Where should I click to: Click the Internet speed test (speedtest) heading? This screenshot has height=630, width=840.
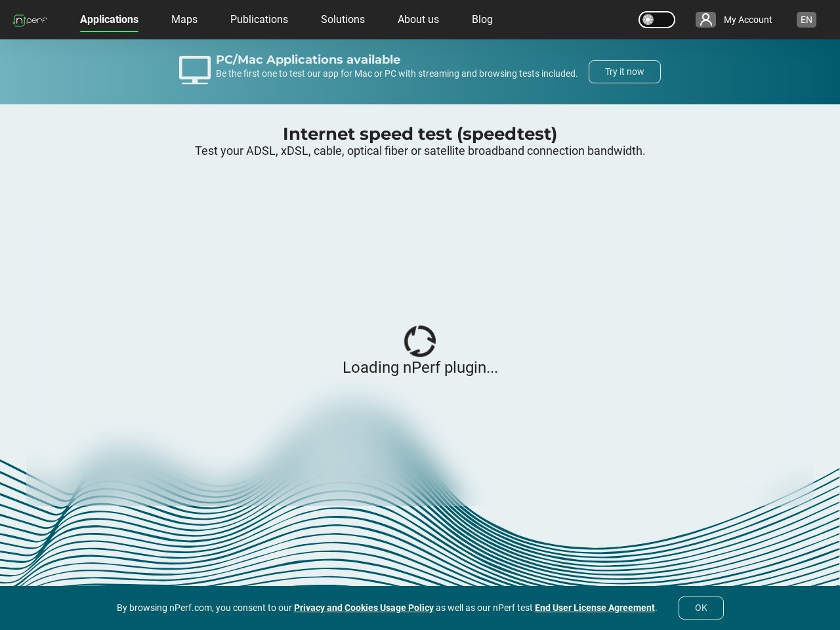click(x=420, y=134)
